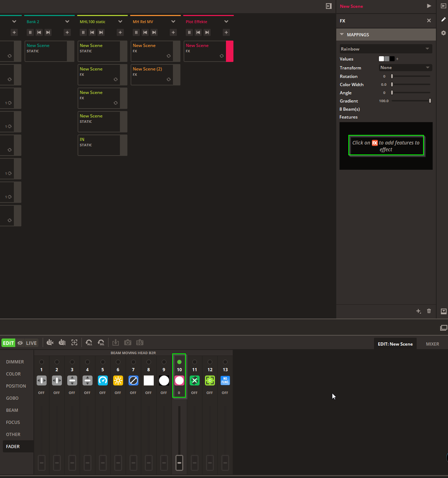Delete mapping with the trash icon

click(x=429, y=311)
